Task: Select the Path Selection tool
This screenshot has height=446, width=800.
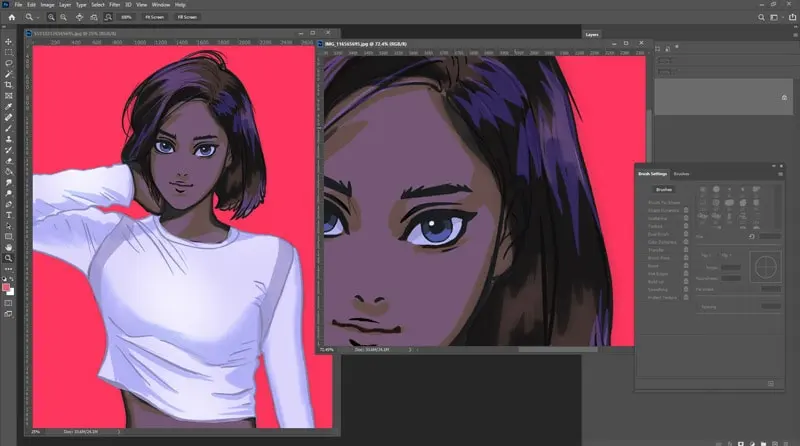Action: (x=8, y=226)
